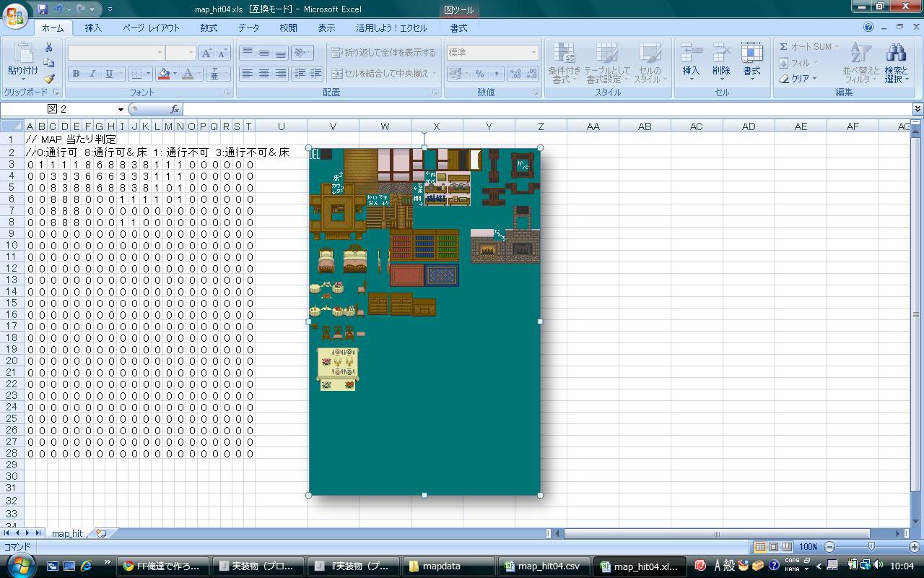Image resolution: width=924 pixels, height=578 pixels.
Task: Switch to the データ (Data) tab
Action: [248, 28]
